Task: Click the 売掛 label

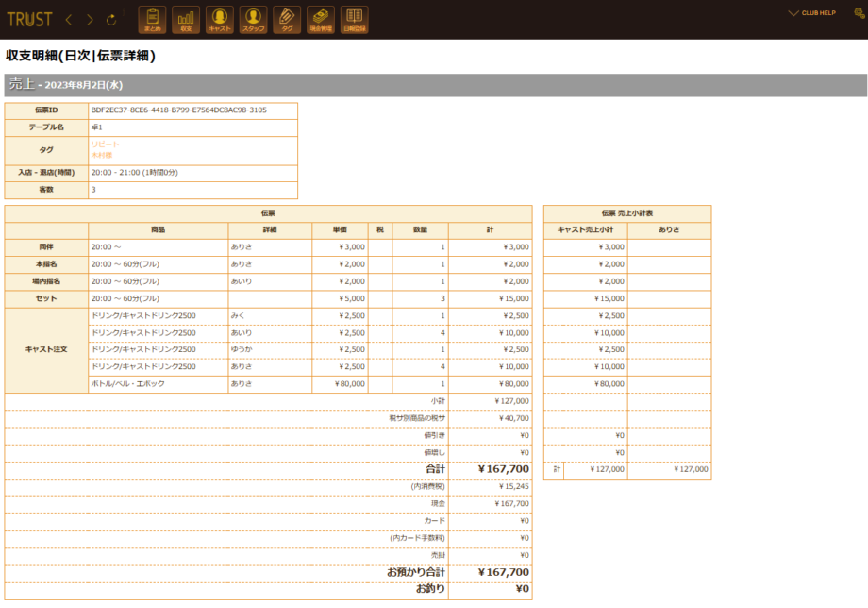Action: tap(438, 555)
